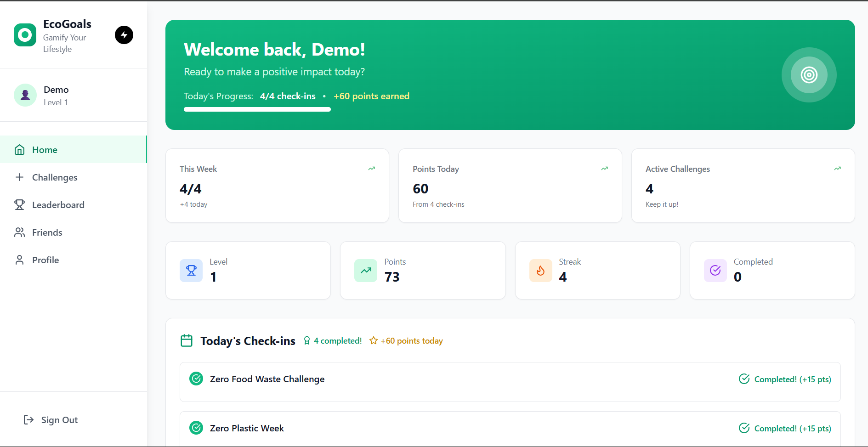The image size is (868, 447).
Task: Sign out of the account
Action: tap(51, 420)
